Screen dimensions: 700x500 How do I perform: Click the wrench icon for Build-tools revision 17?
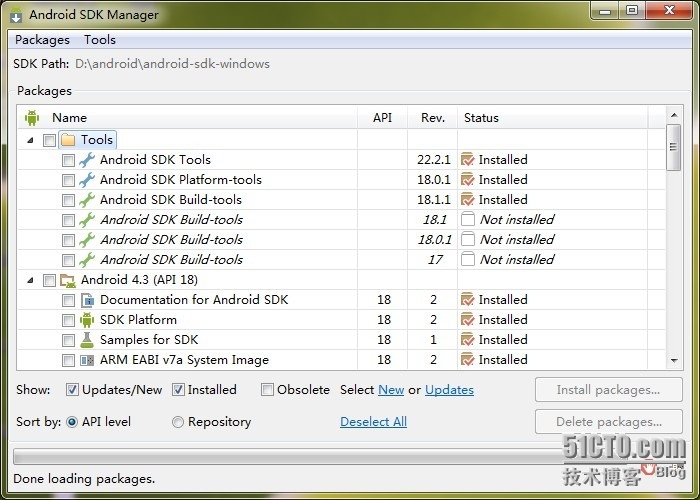(87, 260)
